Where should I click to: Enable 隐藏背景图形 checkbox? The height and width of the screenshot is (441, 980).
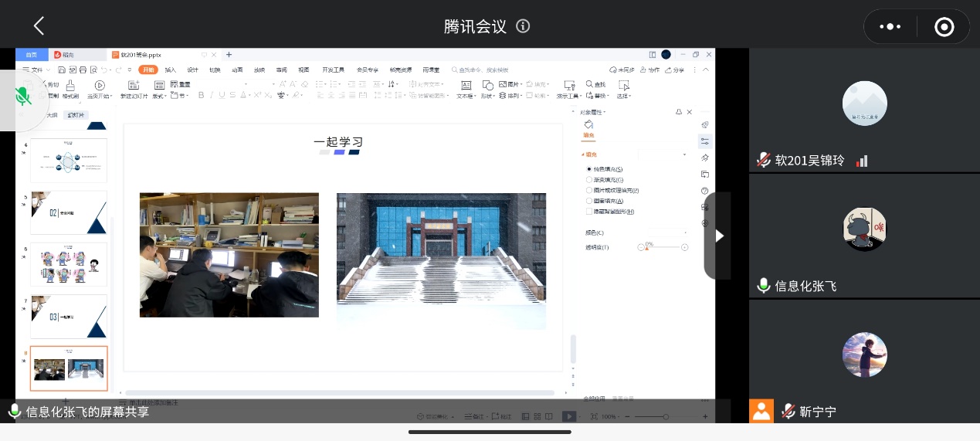(x=589, y=212)
